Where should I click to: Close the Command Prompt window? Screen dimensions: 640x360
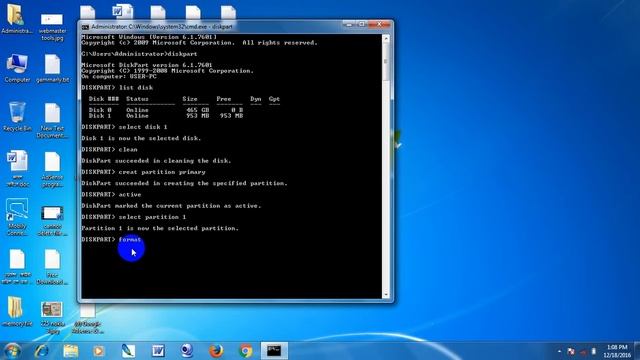click(x=379, y=25)
